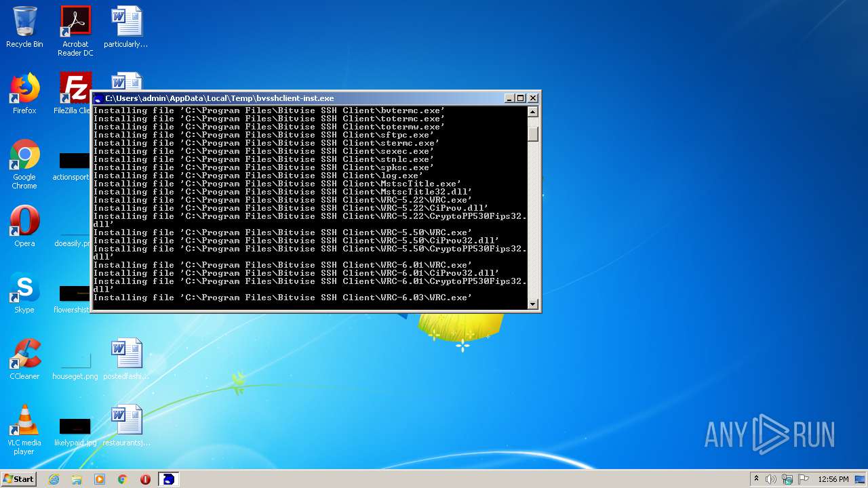Open the Recycle Bin desktop icon
This screenshot has height=488, width=868.
pos(24,27)
